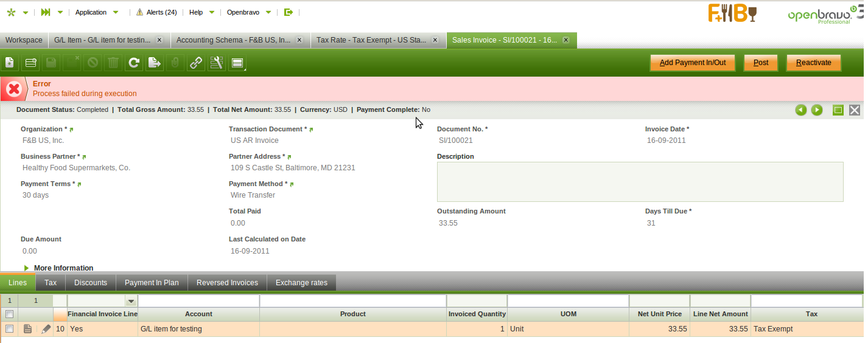Open the Tax subtab

tap(51, 283)
